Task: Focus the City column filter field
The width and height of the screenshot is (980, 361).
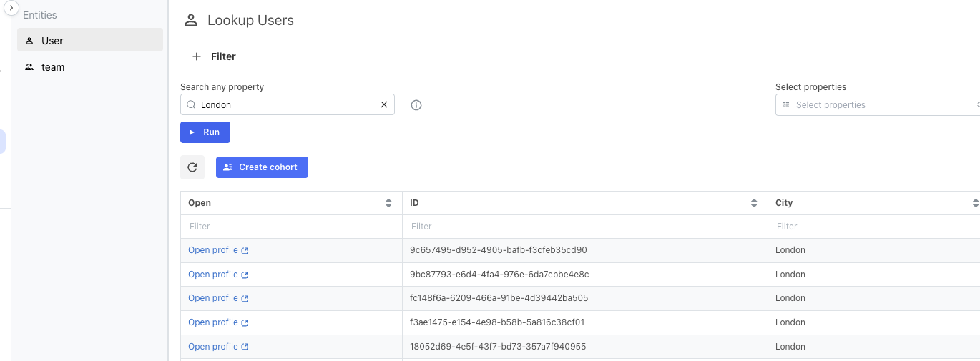Action: 874,227
